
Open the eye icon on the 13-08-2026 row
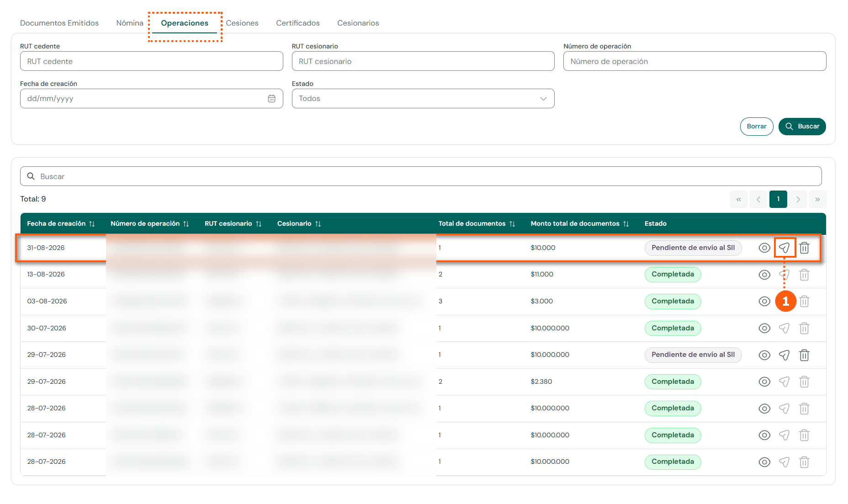point(764,275)
